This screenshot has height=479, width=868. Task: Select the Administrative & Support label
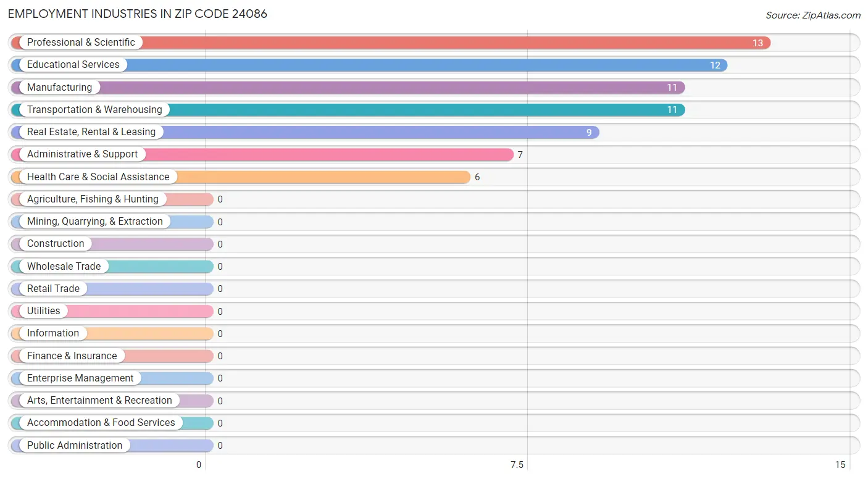[x=83, y=154]
